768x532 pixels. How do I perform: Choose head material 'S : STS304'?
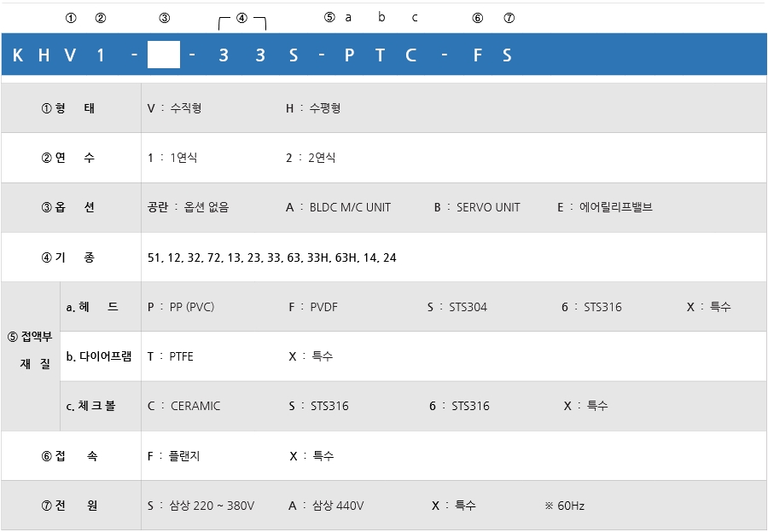pos(457,307)
